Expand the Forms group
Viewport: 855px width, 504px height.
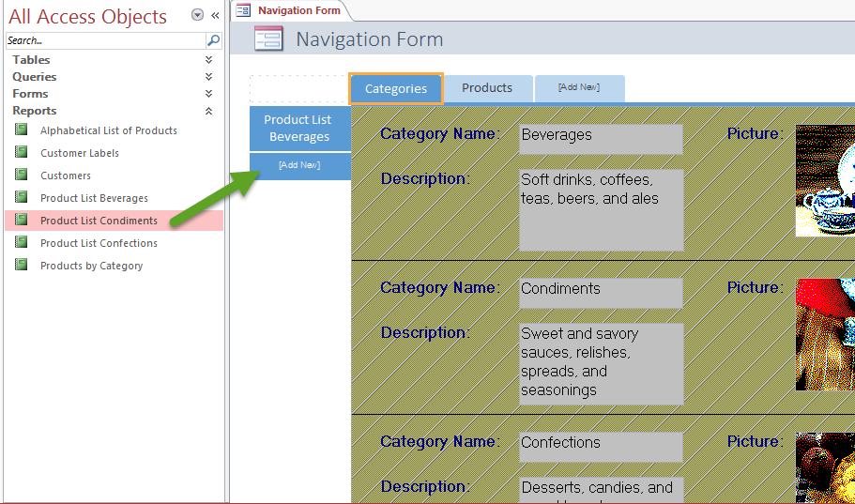tap(208, 94)
